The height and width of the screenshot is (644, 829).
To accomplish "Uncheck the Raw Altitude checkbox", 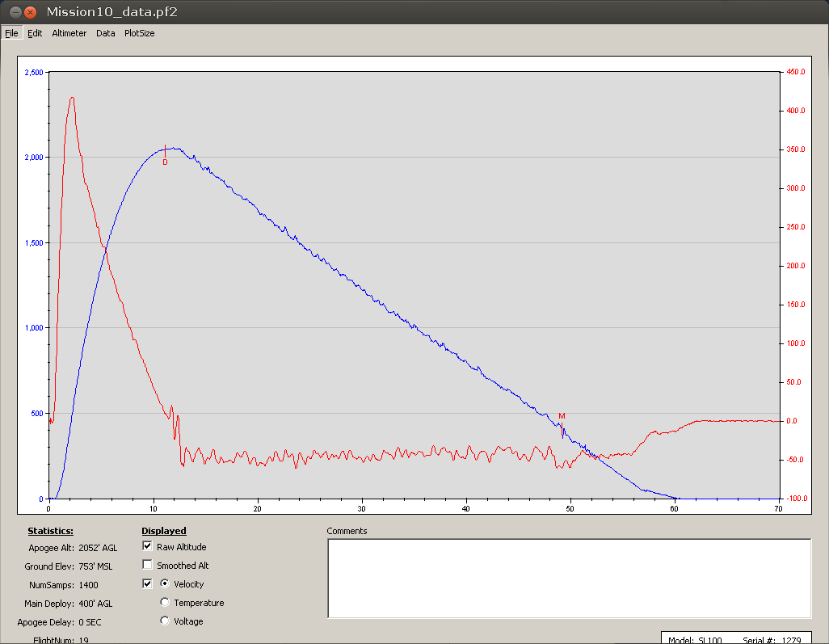I will (x=148, y=546).
